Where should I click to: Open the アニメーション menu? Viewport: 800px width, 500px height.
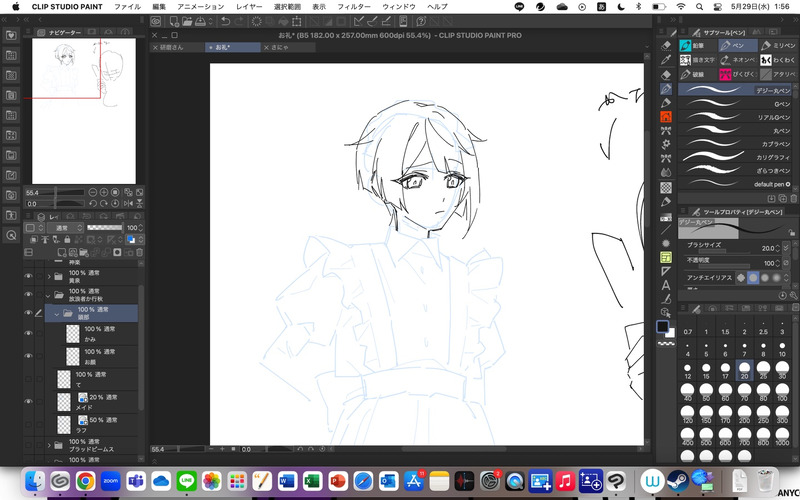[201, 7]
